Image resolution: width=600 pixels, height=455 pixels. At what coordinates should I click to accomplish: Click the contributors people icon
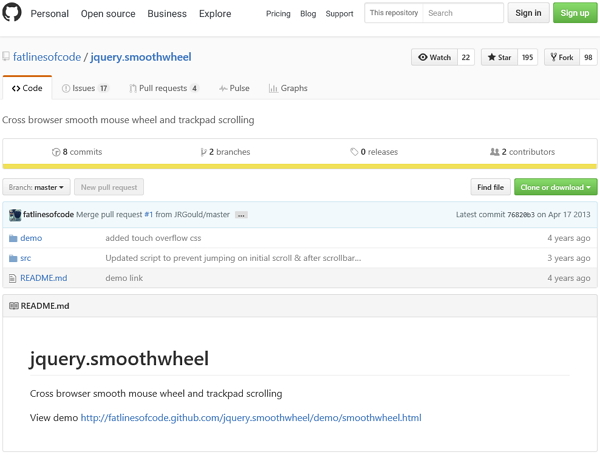(494, 152)
